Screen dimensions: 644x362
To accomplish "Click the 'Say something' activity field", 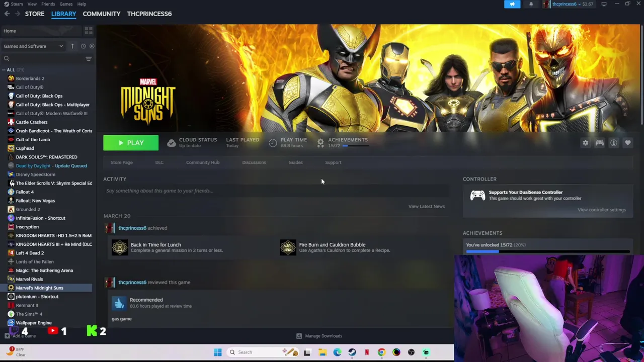I will click(x=276, y=191).
